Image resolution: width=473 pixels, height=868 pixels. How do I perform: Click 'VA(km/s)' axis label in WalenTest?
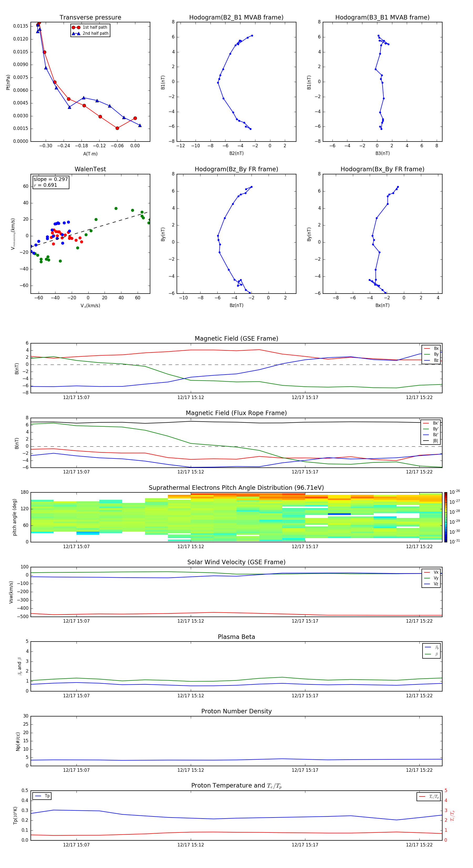(90, 306)
